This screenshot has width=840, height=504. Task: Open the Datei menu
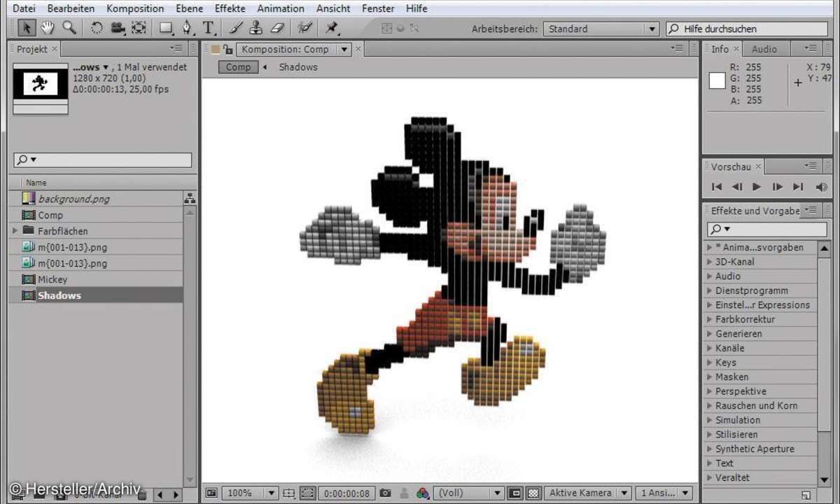point(24,9)
